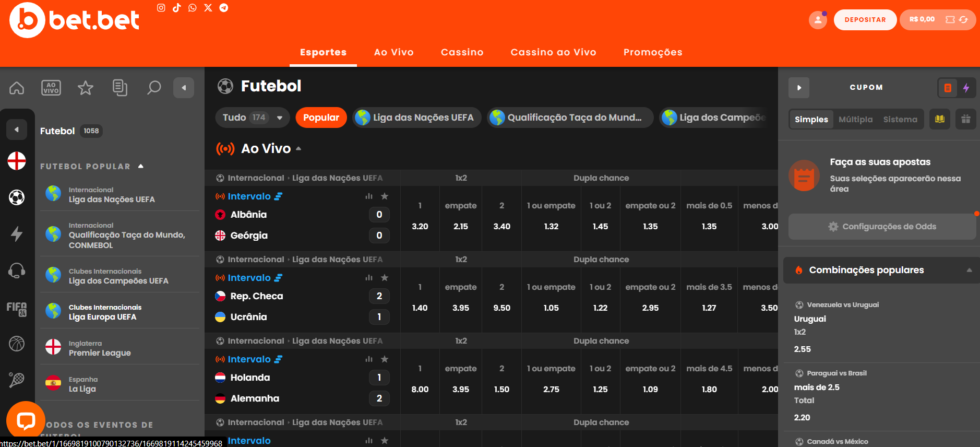
Task: Select the tennis racket sport icon
Action: click(17, 380)
